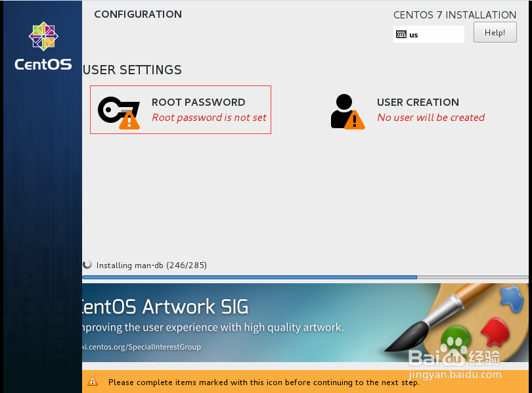Open the Help! button
Image resolution: width=532 pixels, height=393 pixels.
click(x=495, y=33)
